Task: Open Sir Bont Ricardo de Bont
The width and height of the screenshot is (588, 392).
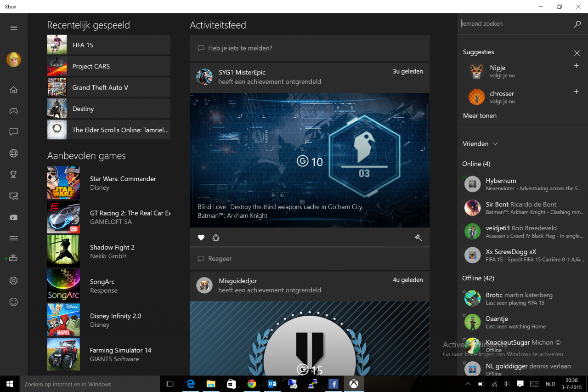Action: [x=523, y=208]
